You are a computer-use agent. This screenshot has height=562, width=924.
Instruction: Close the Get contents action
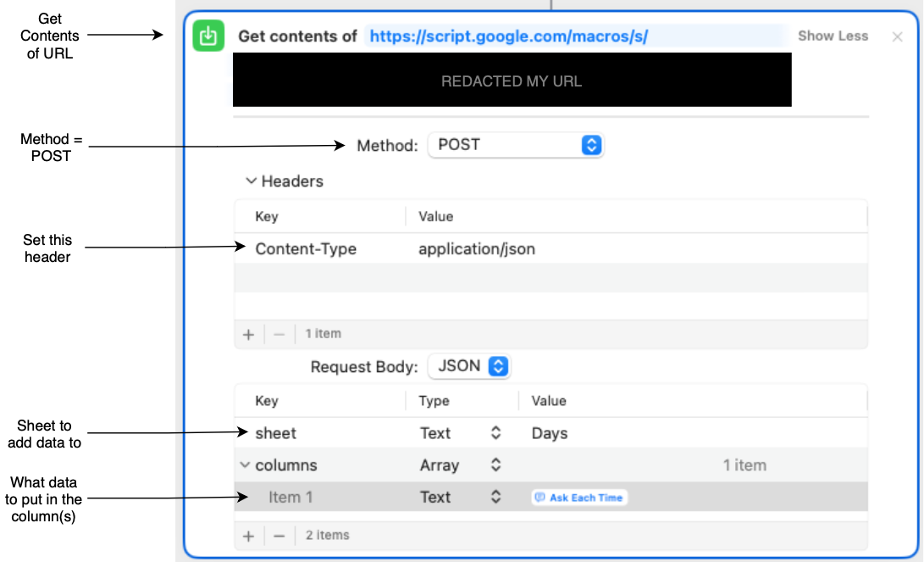[897, 37]
